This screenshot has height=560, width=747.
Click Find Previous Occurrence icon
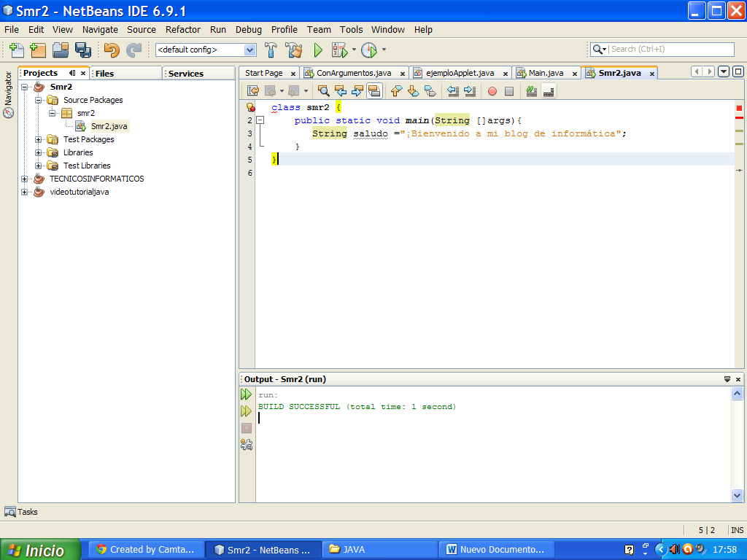(x=340, y=91)
